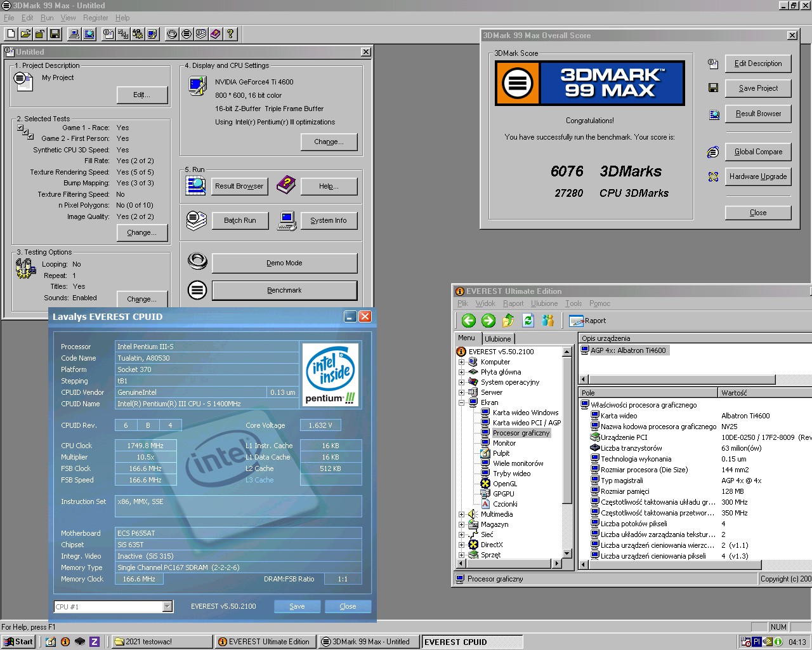Switch to the Ulubione tab in EVEREST

point(498,339)
